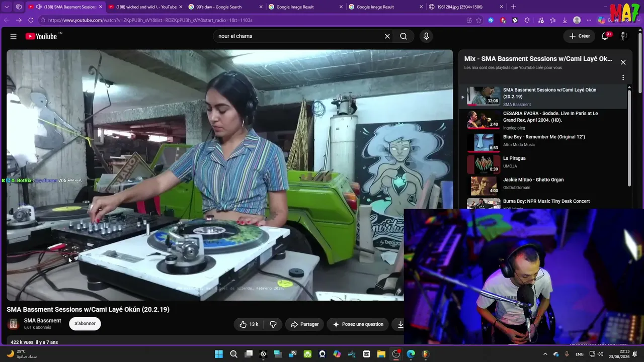Image resolution: width=644 pixels, height=362 pixels.
Task: Open YouTube notifications bell
Action: click(605, 36)
